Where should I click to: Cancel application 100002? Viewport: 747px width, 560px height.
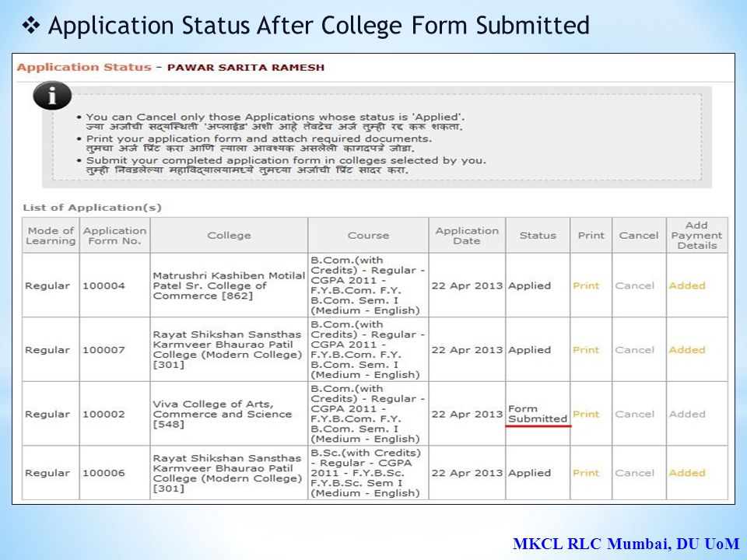[634, 414]
